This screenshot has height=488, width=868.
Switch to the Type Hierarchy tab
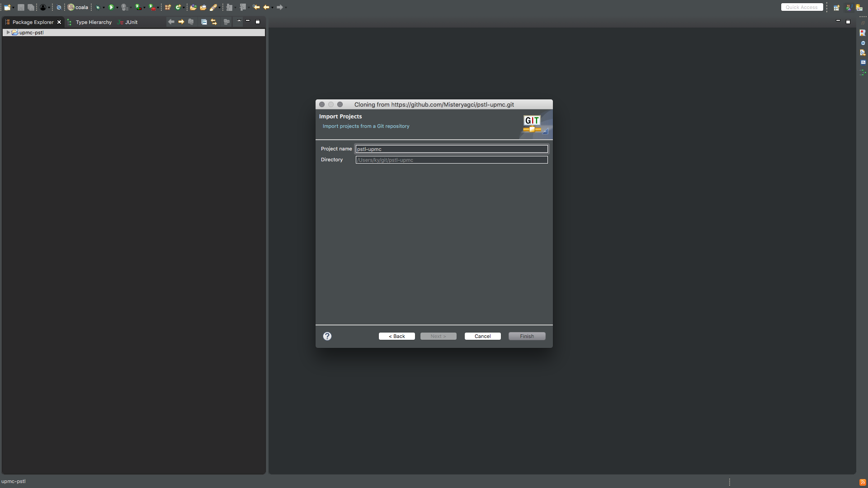[93, 22]
